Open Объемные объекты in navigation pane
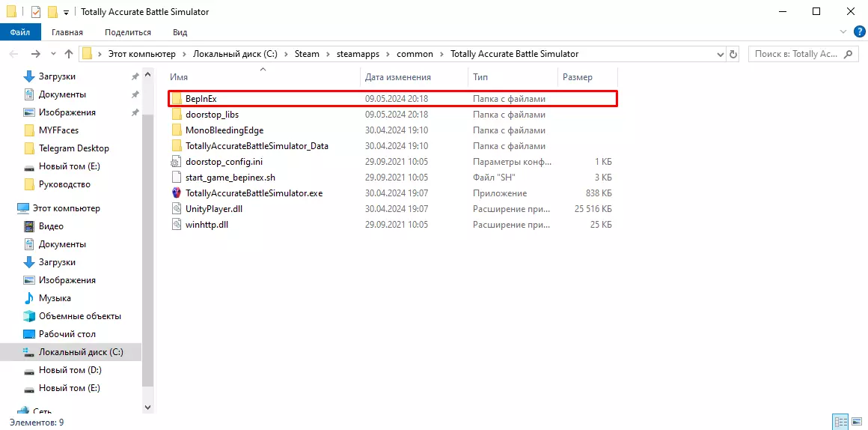 tap(80, 316)
